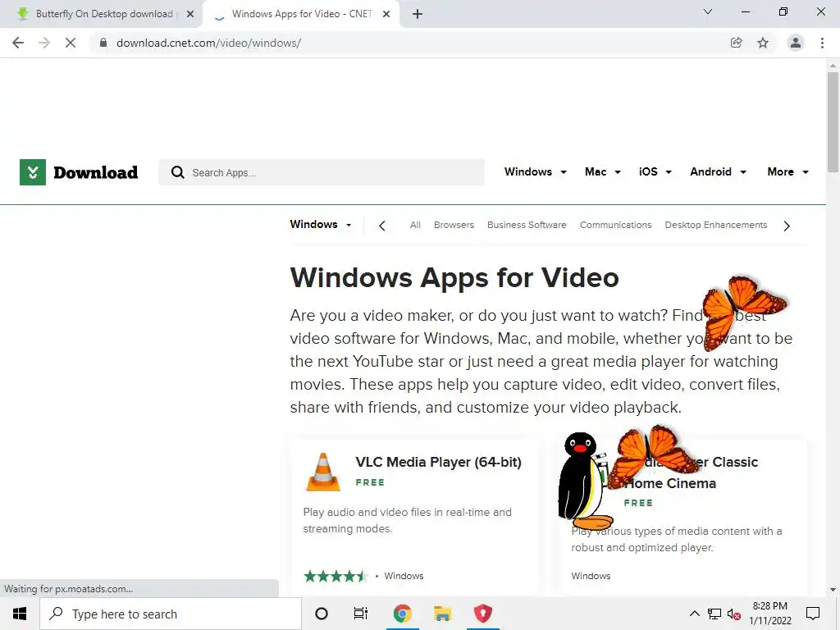The height and width of the screenshot is (630, 840).
Task: Click the padlock site info icon
Action: pos(103,43)
